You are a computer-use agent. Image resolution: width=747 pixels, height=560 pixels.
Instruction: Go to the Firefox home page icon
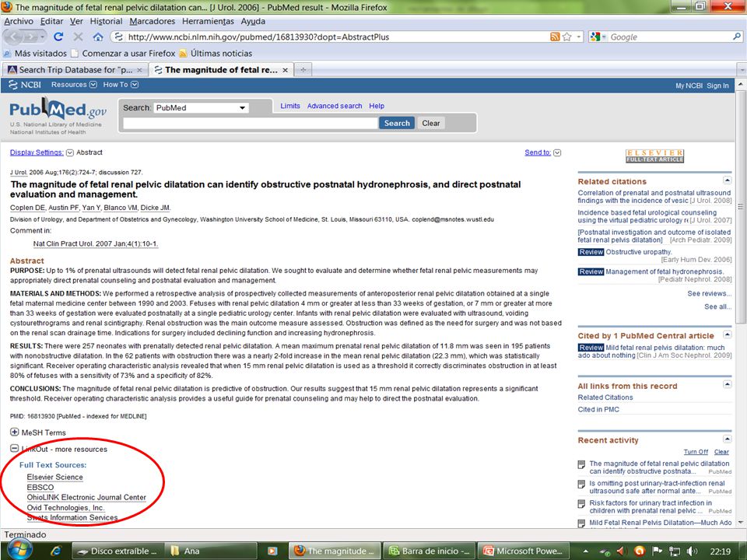(x=98, y=37)
